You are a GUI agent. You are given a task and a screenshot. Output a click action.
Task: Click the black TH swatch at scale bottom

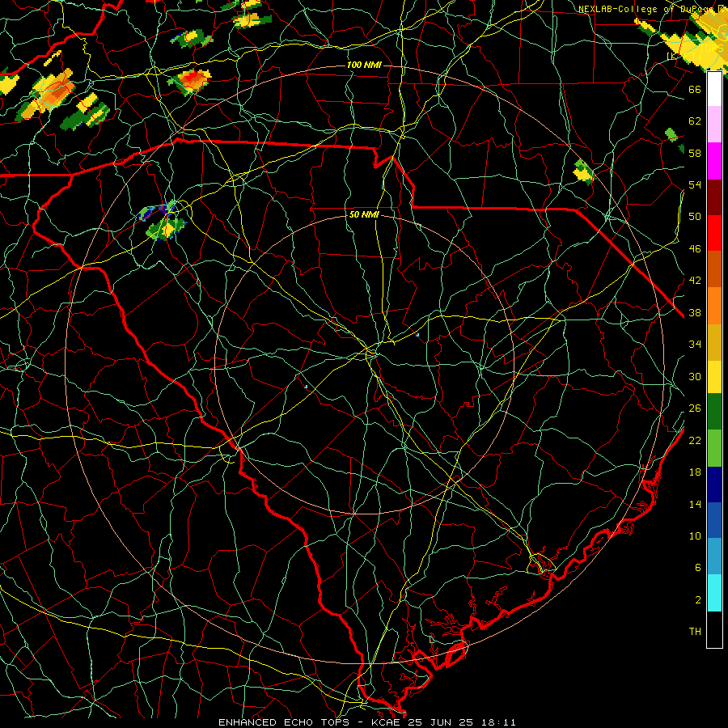click(x=714, y=629)
